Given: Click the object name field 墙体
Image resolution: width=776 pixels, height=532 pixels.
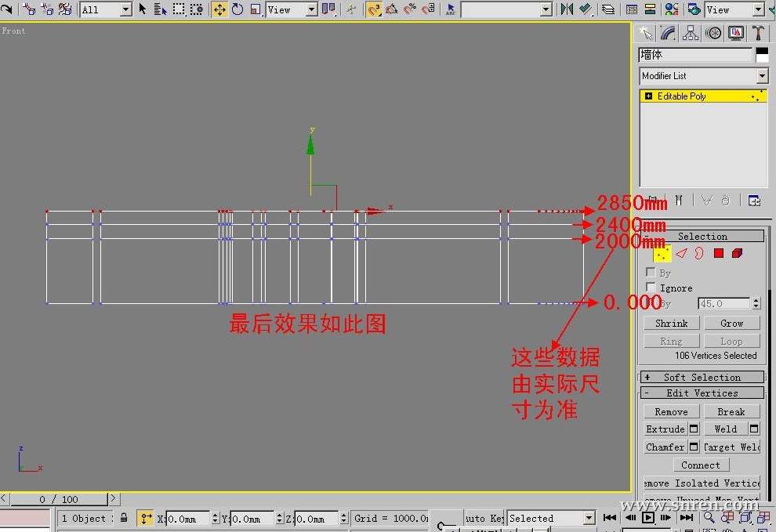Looking at the screenshot, I should pyautogui.click(x=695, y=54).
